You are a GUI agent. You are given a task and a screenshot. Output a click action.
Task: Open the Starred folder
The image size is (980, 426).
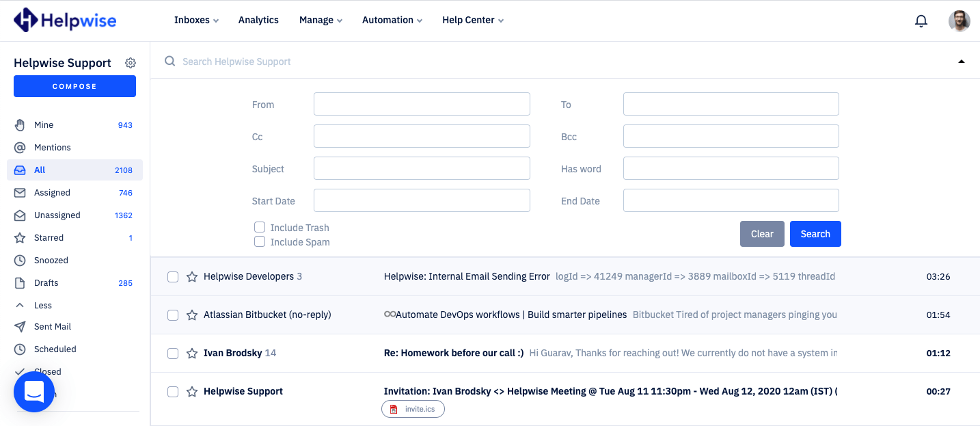pos(74,238)
